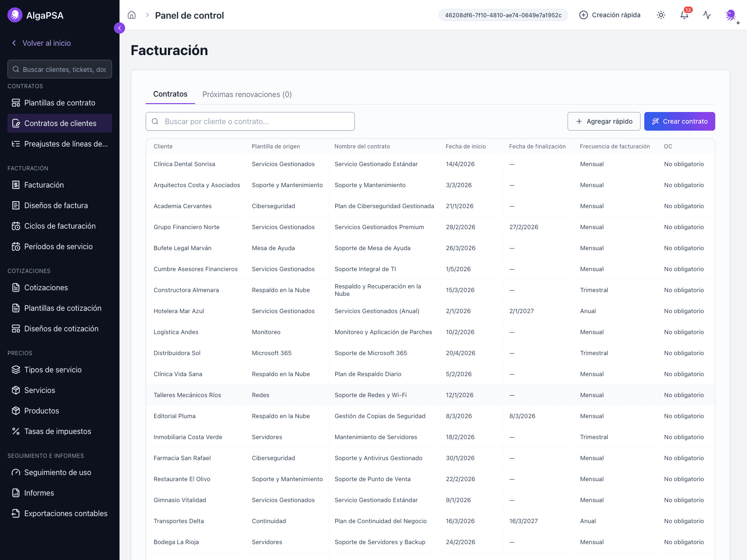747x560 pixels.
Task: Click the Crear contrato button
Action: pyautogui.click(x=680, y=121)
